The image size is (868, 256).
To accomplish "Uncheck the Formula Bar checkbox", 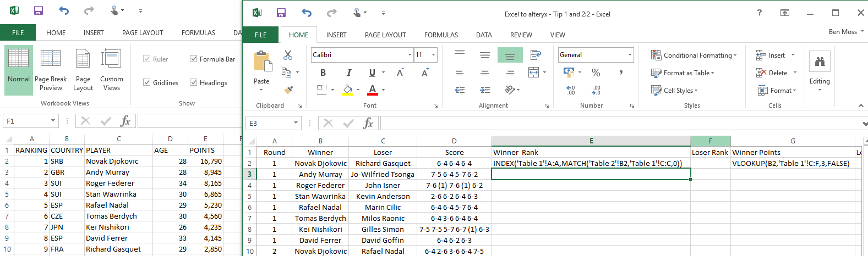I will (194, 59).
